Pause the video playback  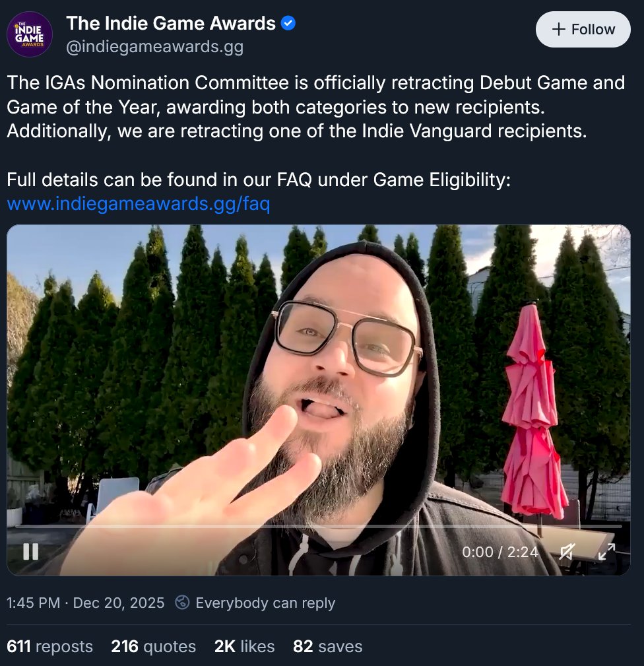(x=31, y=551)
